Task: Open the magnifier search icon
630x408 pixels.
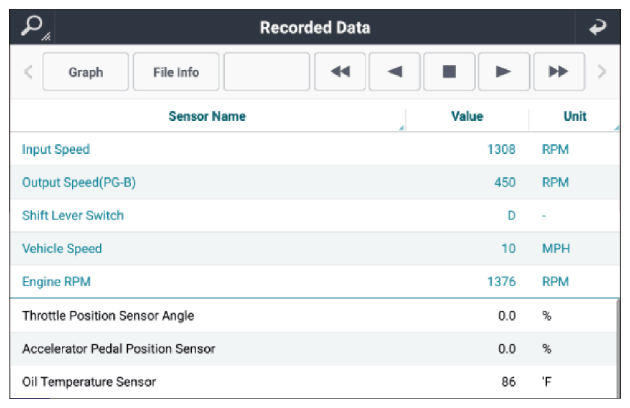Action: click(x=32, y=27)
